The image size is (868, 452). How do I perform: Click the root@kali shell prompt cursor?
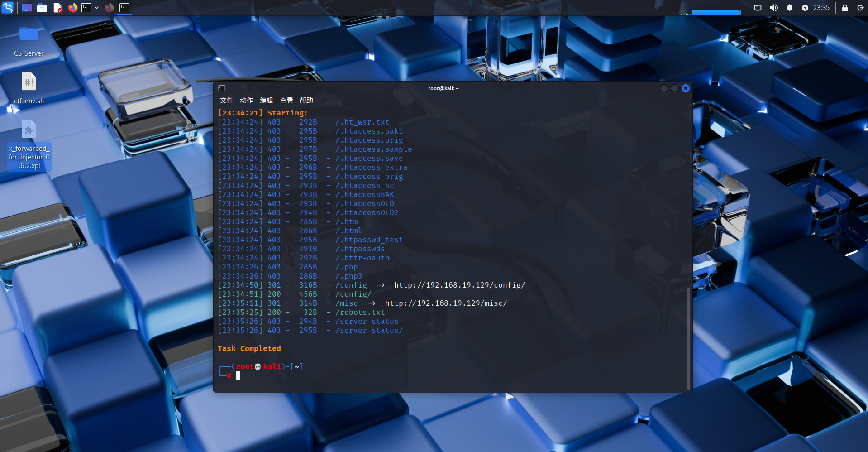click(x=238, y=375)
